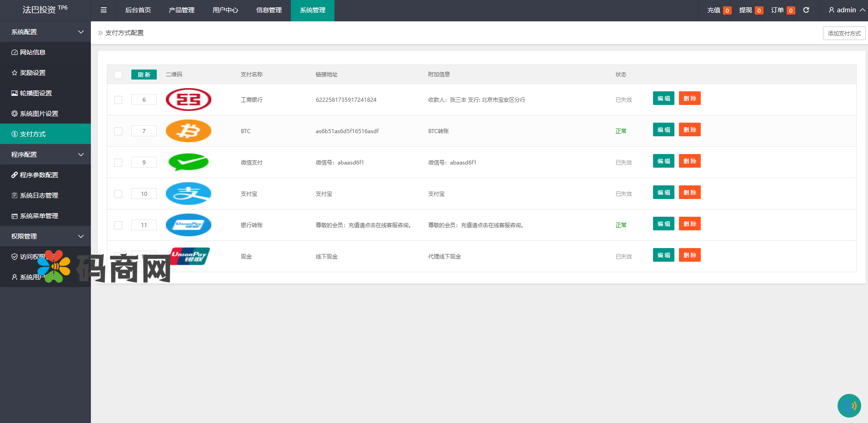This screenshot has height=423, width=868.
Task: Click the floating chat icon bottom right
Action: tap(849, 405)
